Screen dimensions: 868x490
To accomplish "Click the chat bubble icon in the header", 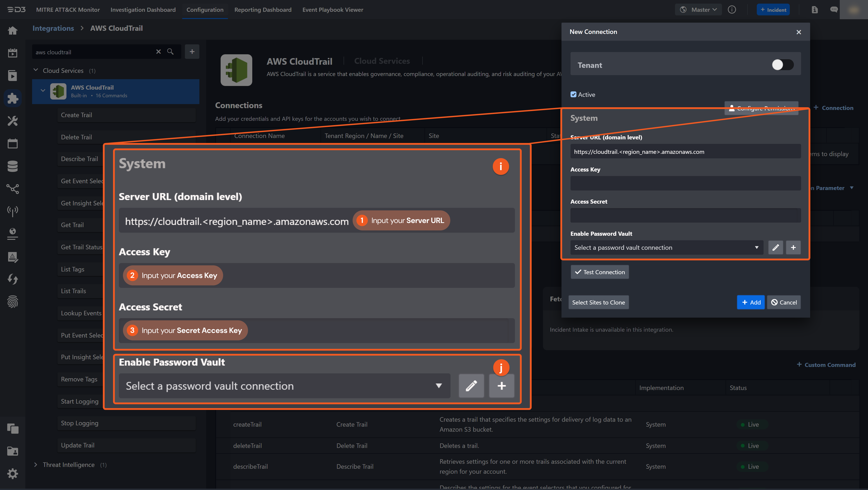I will (x=834, y=10).
